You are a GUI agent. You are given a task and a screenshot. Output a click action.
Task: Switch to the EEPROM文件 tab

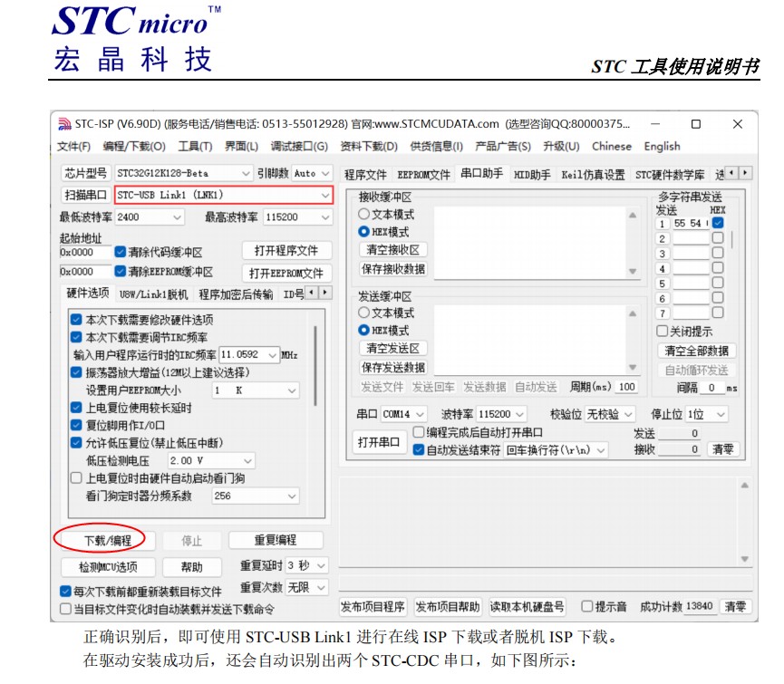(x=423, y=174)
